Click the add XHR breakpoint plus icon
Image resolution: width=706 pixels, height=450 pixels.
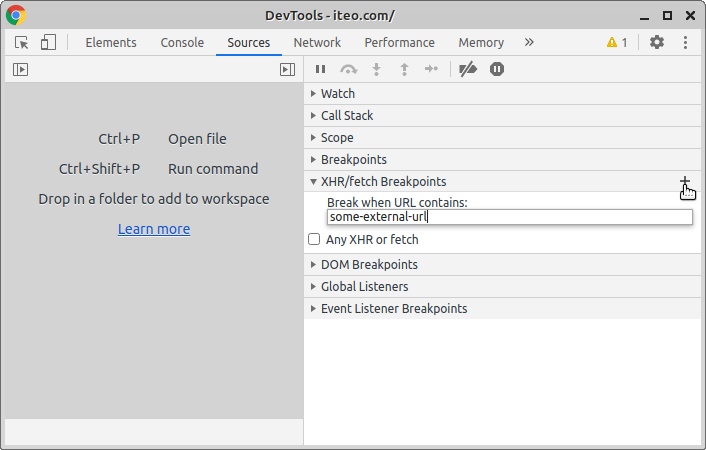point(685,182)
